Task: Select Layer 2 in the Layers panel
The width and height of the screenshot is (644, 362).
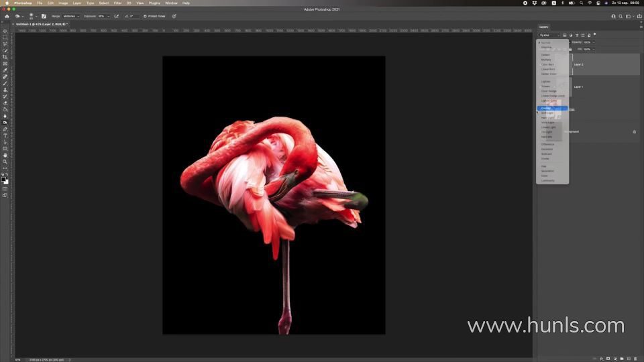Action: point(604,64)
